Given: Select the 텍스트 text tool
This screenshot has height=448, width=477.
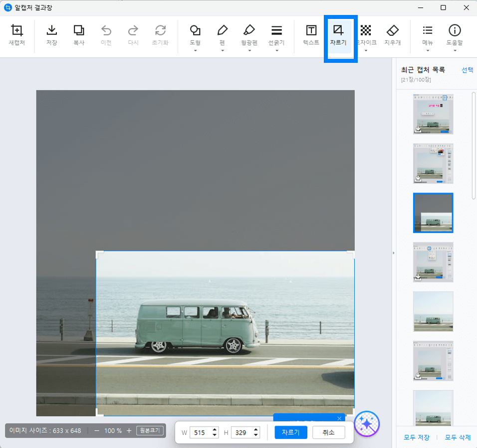Looking at the screenshot, I should (311, 35).
